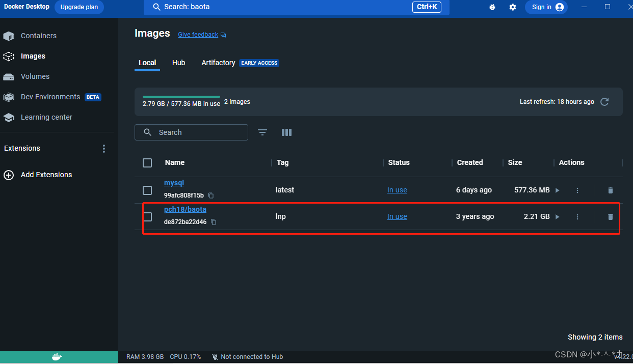The width and height of the screenshot is (633, 364).
Task: Copy baota image ID de872ba22d46
Action: coord(214,222)
